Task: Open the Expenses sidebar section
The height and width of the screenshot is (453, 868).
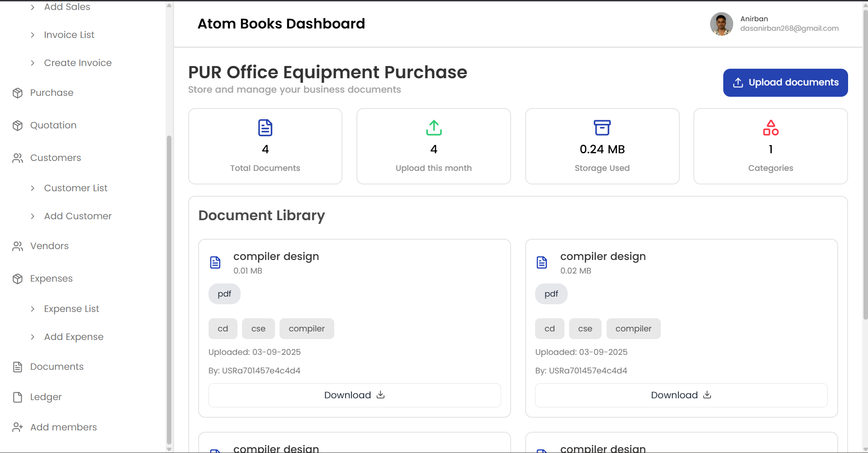Action: [51, 278]
